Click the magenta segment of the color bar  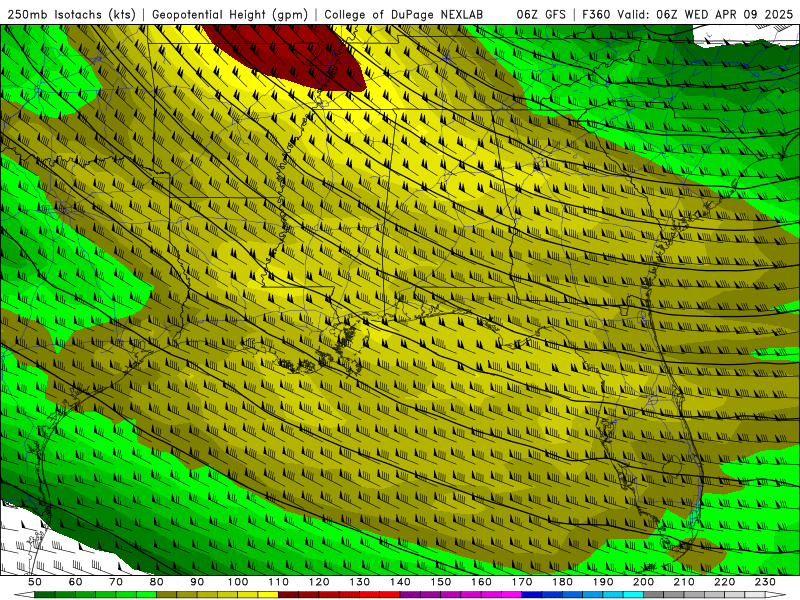coord(511,594)
